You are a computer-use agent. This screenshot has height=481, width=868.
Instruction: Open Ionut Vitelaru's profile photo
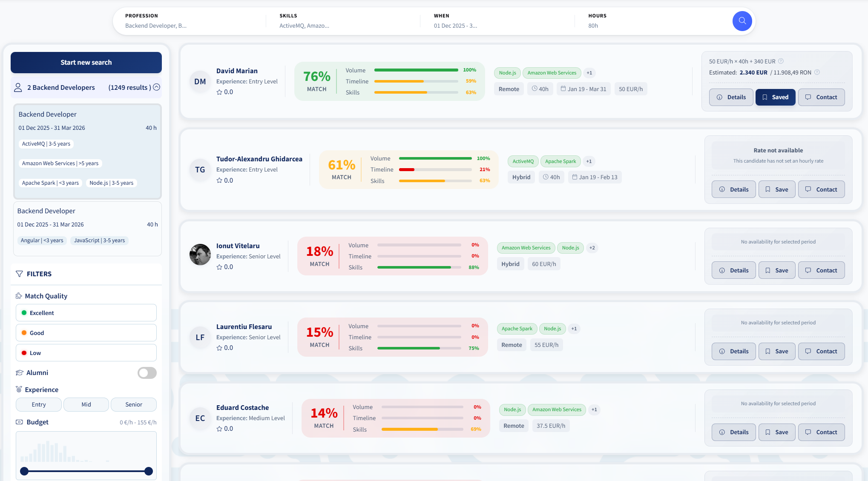tap(200, 255)
